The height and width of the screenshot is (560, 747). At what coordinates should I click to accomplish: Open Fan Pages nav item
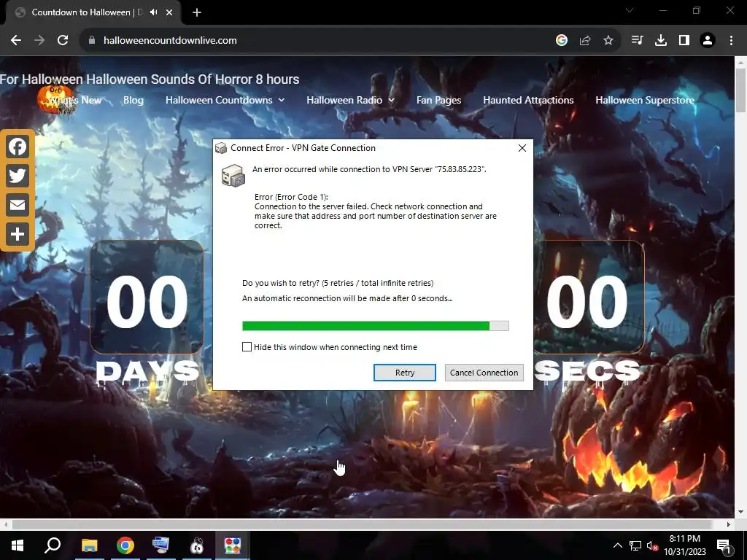(x=438, y=100)
